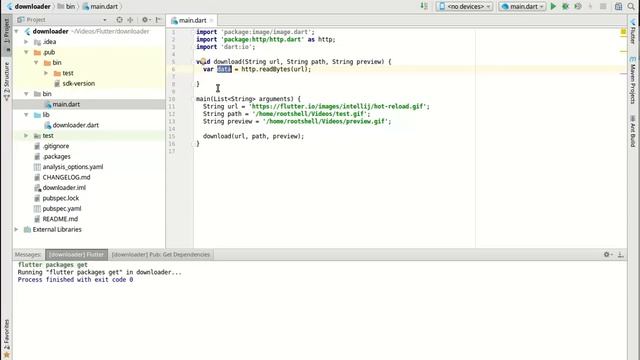Screen dimensions: 640x360
Task: Select sdk-version file
Action: pyautogui.click(x=78, y=83)
